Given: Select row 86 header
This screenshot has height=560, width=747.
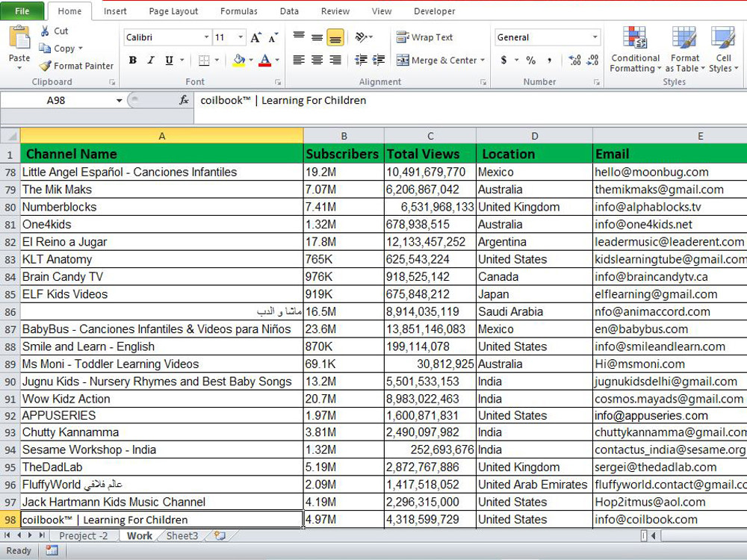Looking at the screenshot, I should 10,312.
